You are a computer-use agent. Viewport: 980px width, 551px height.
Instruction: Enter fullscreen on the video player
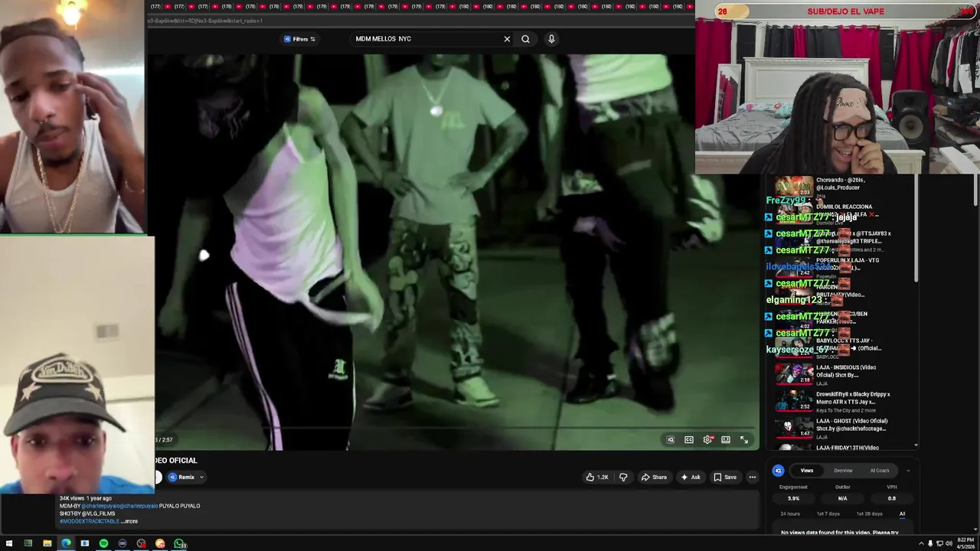(744, 440)
